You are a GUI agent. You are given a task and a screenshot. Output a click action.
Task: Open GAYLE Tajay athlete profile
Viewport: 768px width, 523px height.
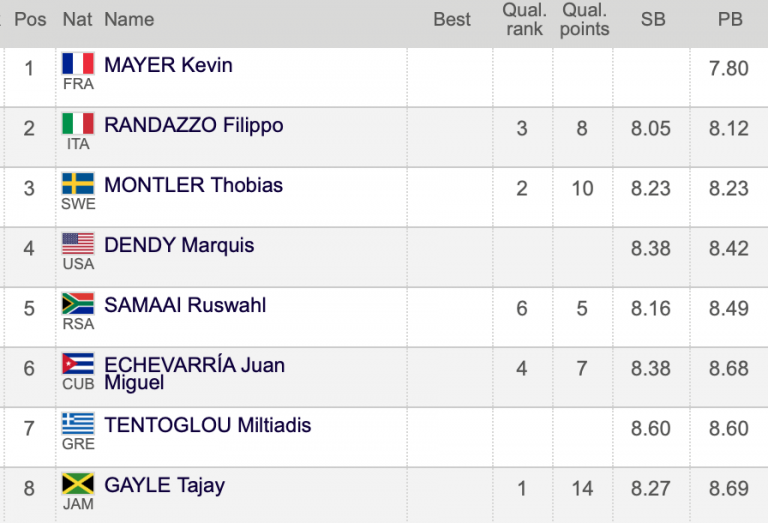pos(164,485)
